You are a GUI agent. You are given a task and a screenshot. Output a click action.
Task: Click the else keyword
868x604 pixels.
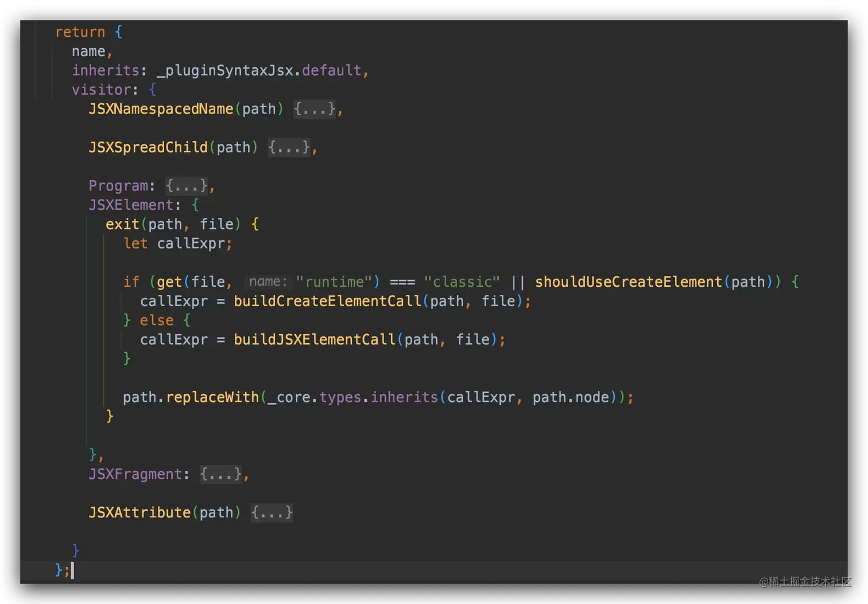point(157,320)
